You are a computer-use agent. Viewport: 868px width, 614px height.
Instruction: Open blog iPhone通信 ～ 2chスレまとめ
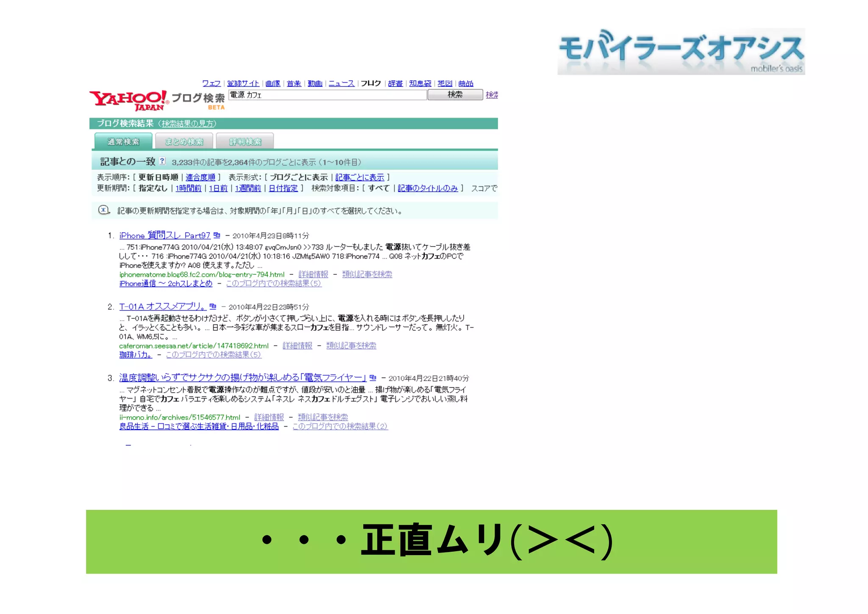pos(166,283)
